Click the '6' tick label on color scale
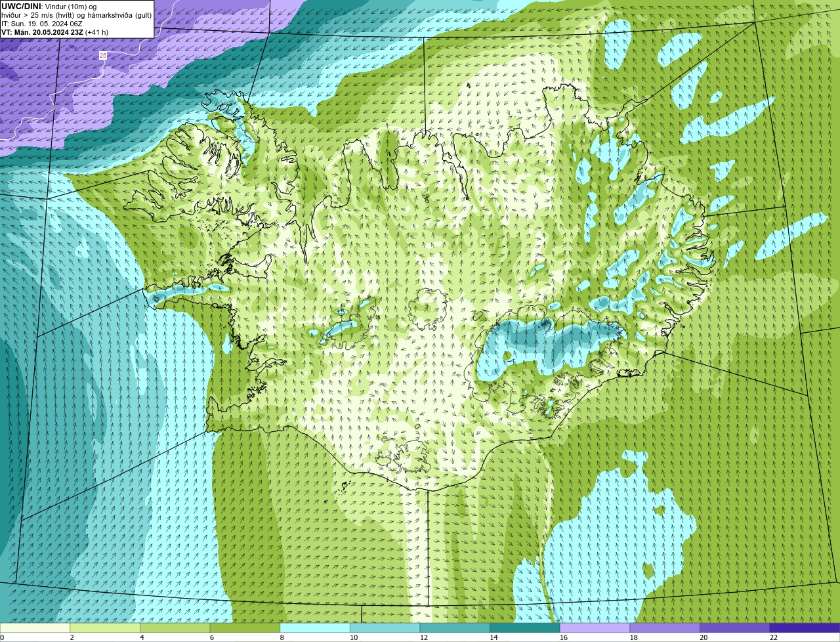840x642 pixels. click(211, 637)
